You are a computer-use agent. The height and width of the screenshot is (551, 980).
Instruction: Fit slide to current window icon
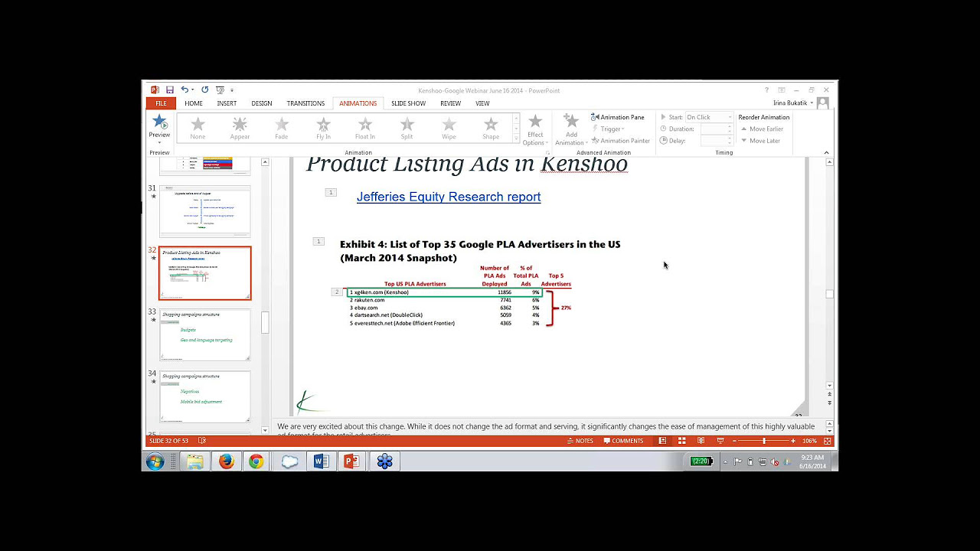pos(826,441)
